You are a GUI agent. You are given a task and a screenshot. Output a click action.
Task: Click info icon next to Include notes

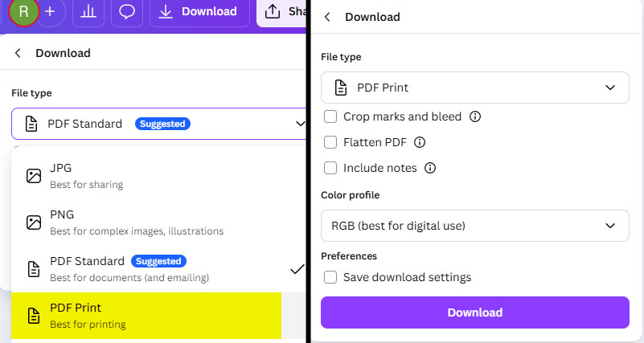(430, 168)
